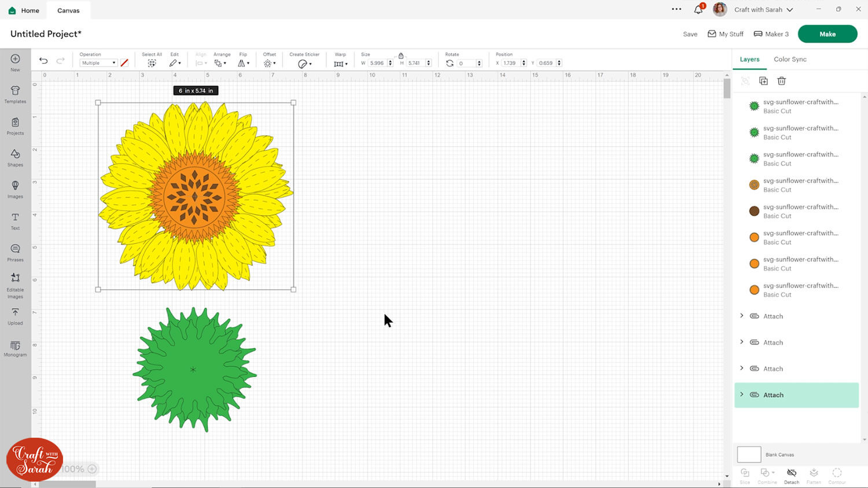Go to the Home tab
The width and height of the screenshot is (868, 488).
24,10
